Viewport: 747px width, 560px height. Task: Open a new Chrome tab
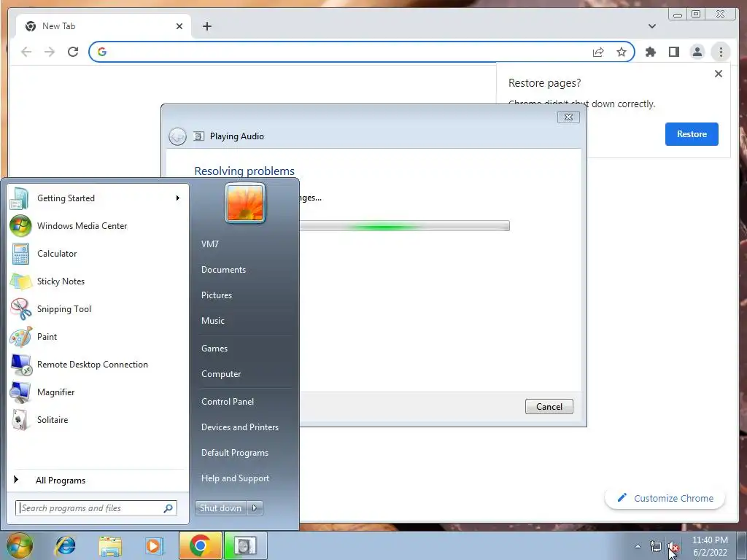click(206, 26)
